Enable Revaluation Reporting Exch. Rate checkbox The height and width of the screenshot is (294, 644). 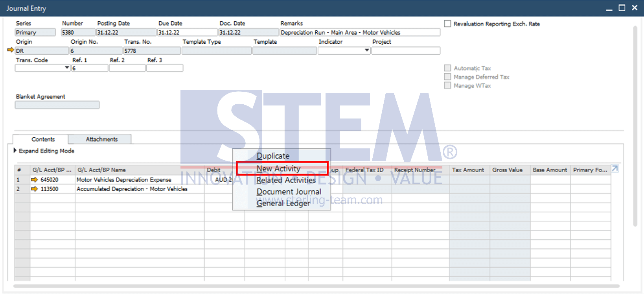[447, 24]
